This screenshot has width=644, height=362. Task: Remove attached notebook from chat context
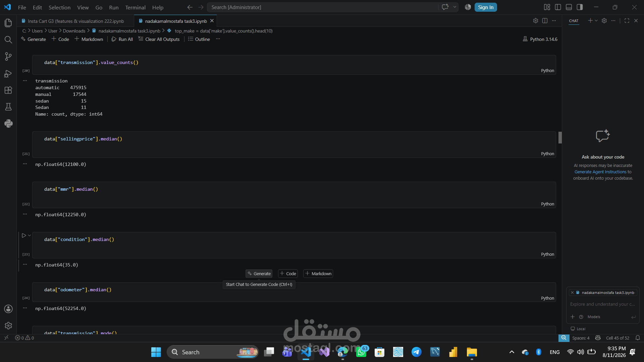(572, 293)
